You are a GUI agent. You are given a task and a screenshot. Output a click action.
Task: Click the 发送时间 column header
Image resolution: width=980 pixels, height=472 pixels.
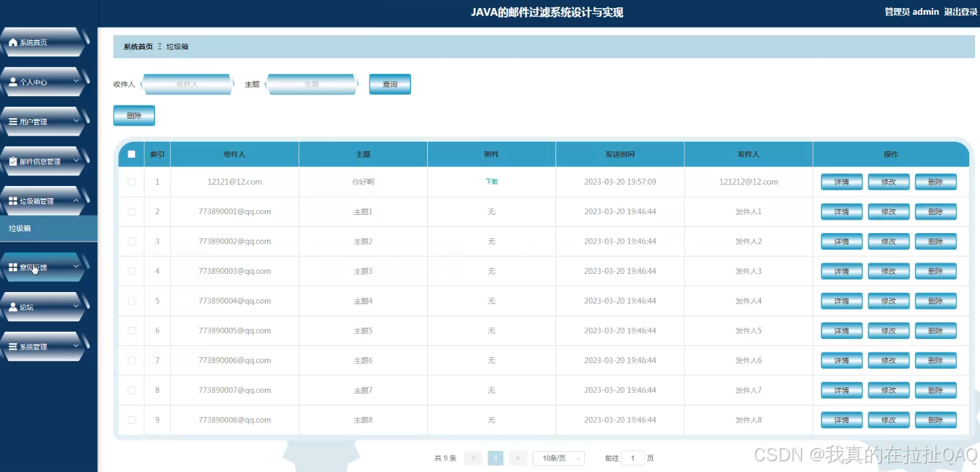point(620,154)
